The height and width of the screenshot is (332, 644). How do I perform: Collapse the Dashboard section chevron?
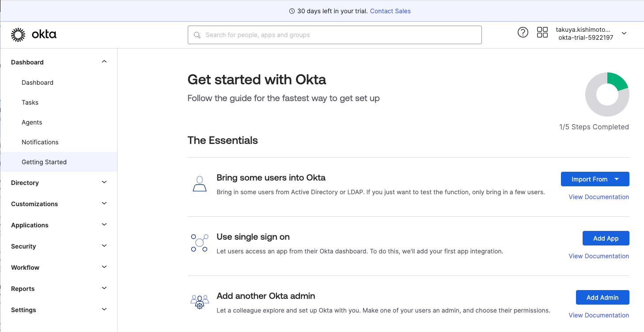[104, 62]
